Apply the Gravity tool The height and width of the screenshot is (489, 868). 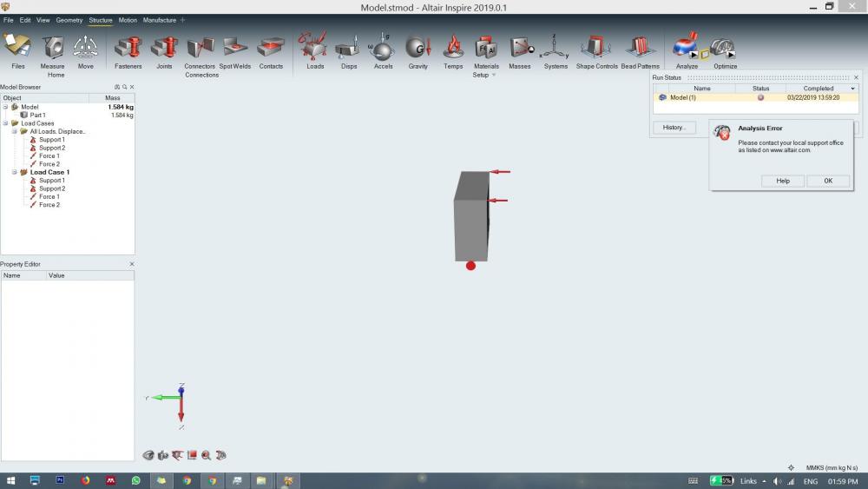pos(418,48)
